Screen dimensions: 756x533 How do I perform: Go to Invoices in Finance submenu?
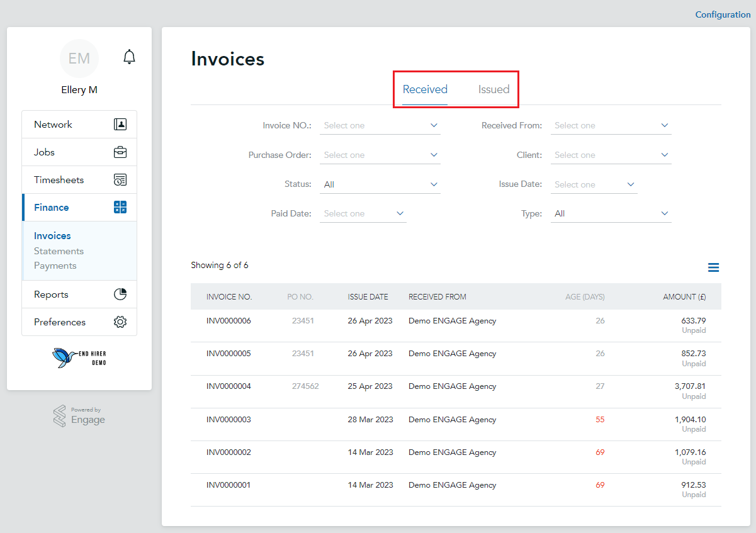(52, 236)
